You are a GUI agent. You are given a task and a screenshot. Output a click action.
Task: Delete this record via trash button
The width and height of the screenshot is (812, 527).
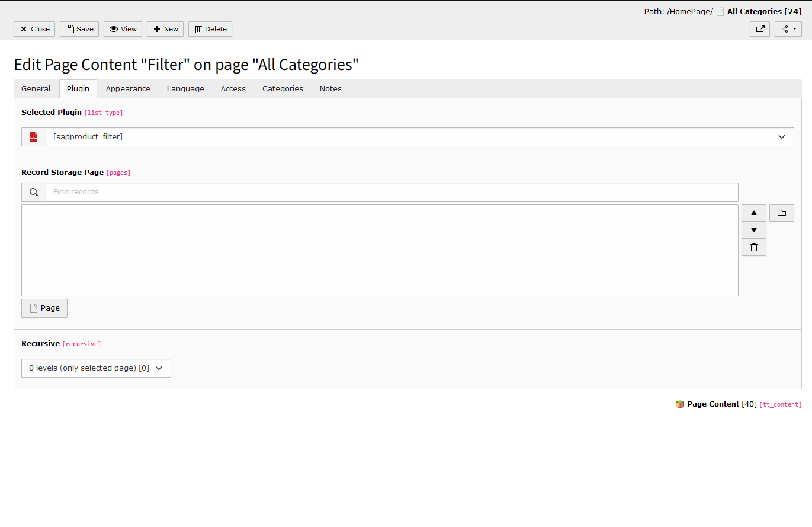click(x=210, y=29)
